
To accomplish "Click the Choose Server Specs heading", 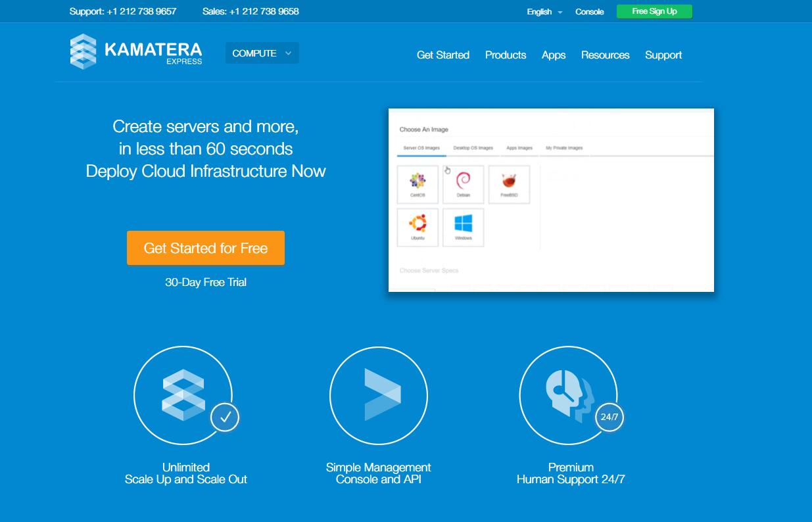I will tap(429, 271).
